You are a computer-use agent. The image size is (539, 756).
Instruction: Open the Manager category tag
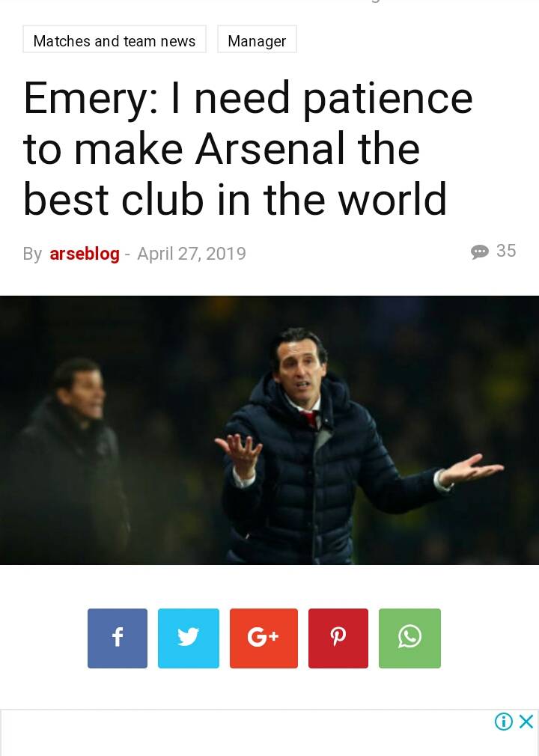coord(257,39)
